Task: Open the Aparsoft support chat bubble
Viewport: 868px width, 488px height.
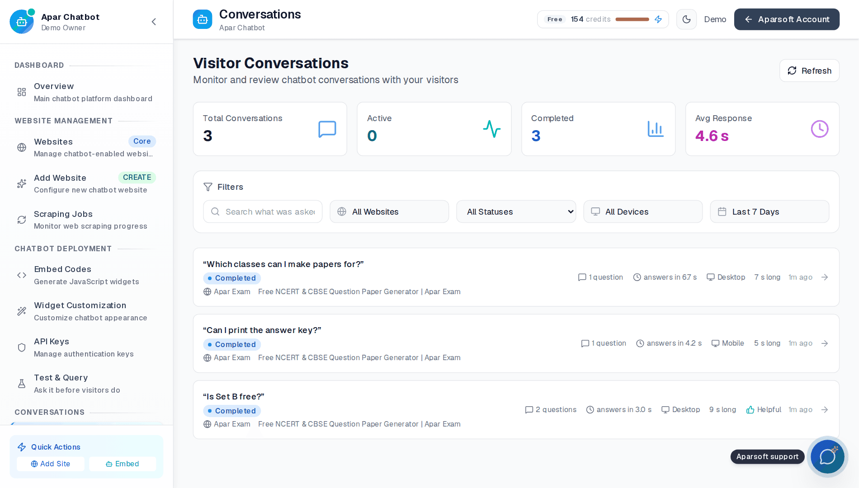Action: (827, 456)
